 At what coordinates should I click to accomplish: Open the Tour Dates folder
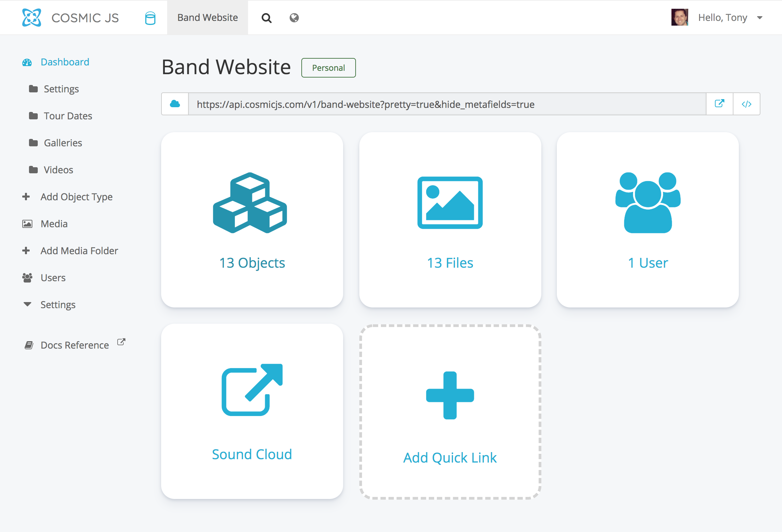(68, 116)
